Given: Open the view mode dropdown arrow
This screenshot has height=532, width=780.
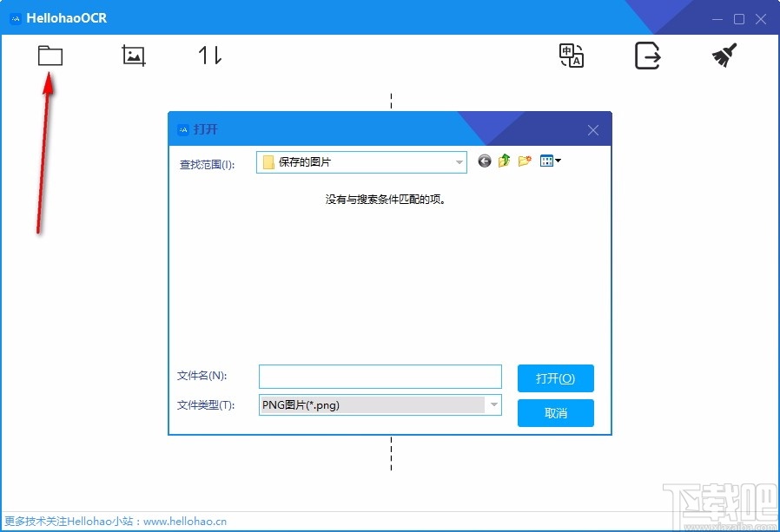Looking at the screenshot, I should coord(558,161).
